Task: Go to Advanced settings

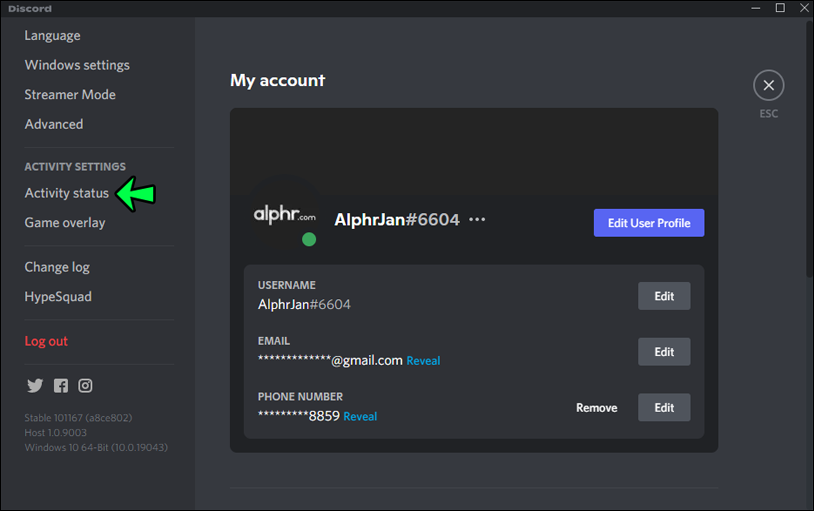Action: point(54,124)
